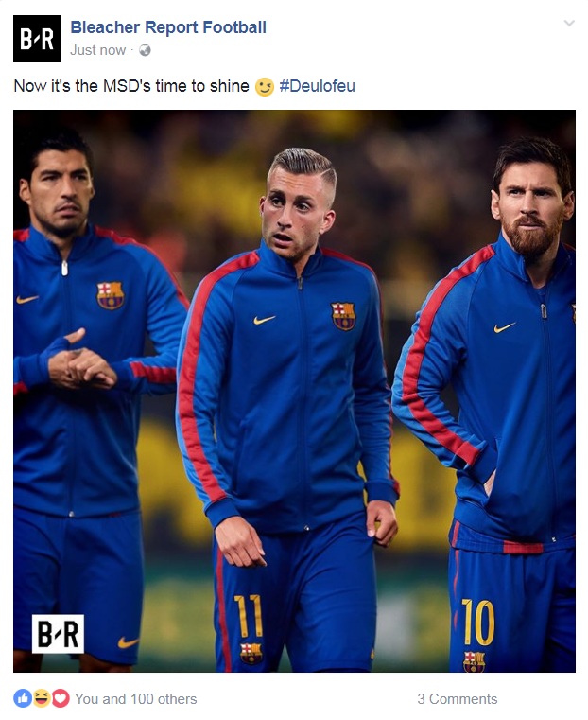The width and height of the screenshot is (588, 720).
Task: Click the number 10 on the shorts
Action: [x=478, y=622]
